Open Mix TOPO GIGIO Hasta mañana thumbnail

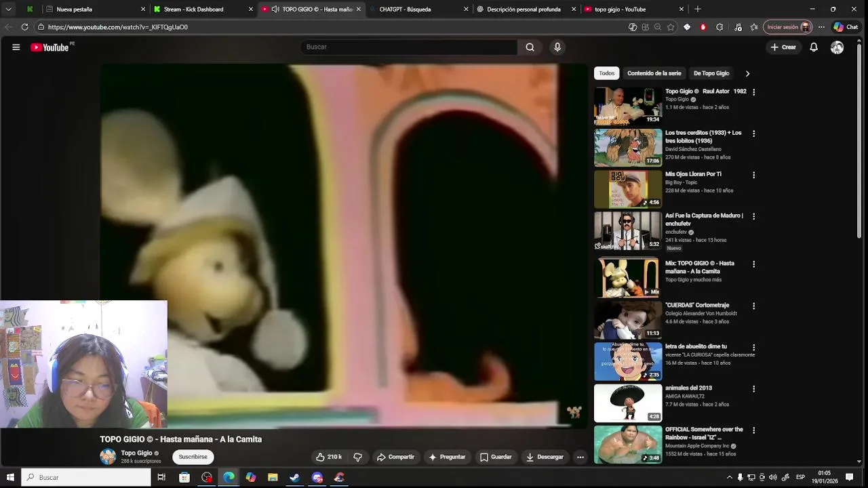628,278
